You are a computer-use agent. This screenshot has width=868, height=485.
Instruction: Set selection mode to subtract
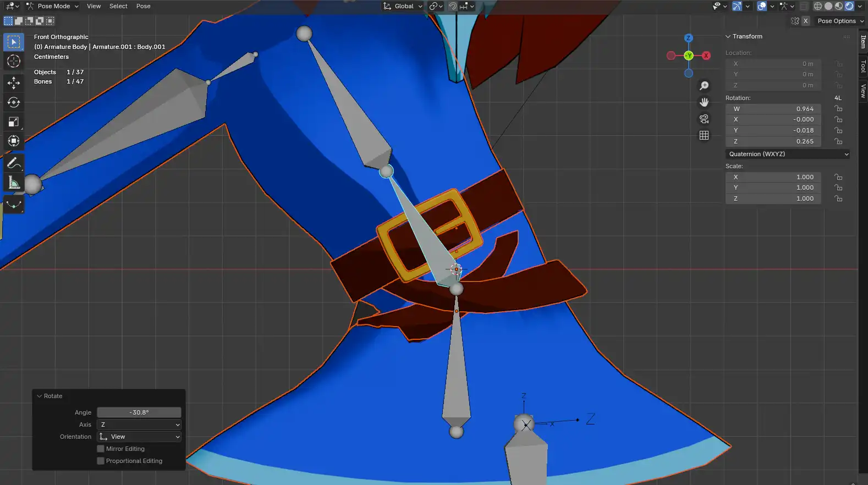click(29, 21)
